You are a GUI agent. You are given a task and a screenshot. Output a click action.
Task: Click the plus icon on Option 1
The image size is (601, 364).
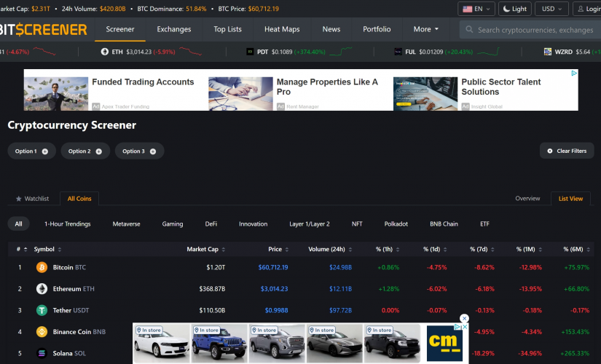(45, 151)
